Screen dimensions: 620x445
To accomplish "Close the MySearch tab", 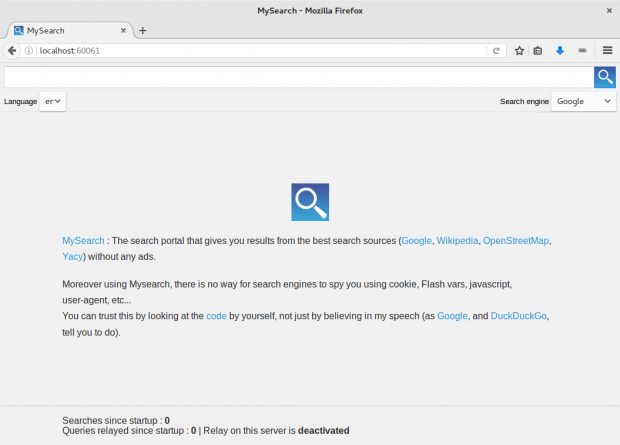I will (x=123, y=30).
